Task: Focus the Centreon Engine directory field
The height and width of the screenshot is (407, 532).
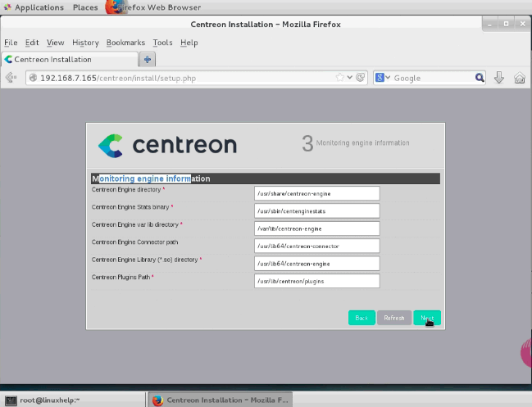Action: tap(317, 193)
